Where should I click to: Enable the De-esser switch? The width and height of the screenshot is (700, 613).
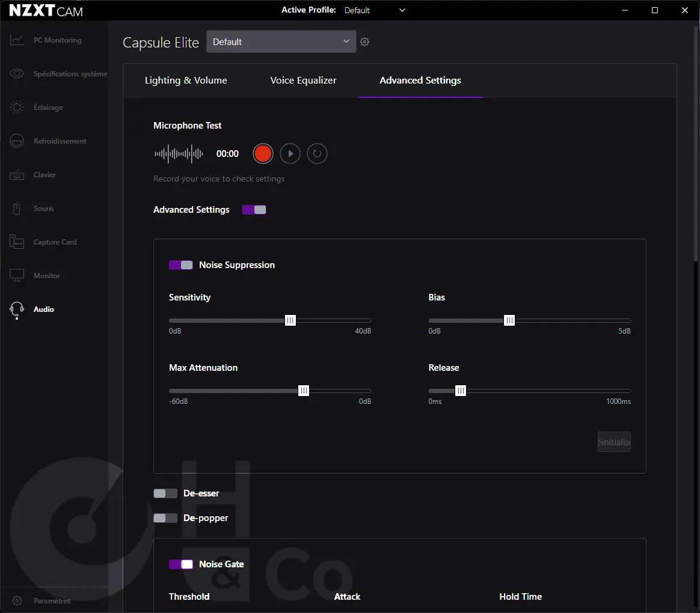tap(165, 493)
